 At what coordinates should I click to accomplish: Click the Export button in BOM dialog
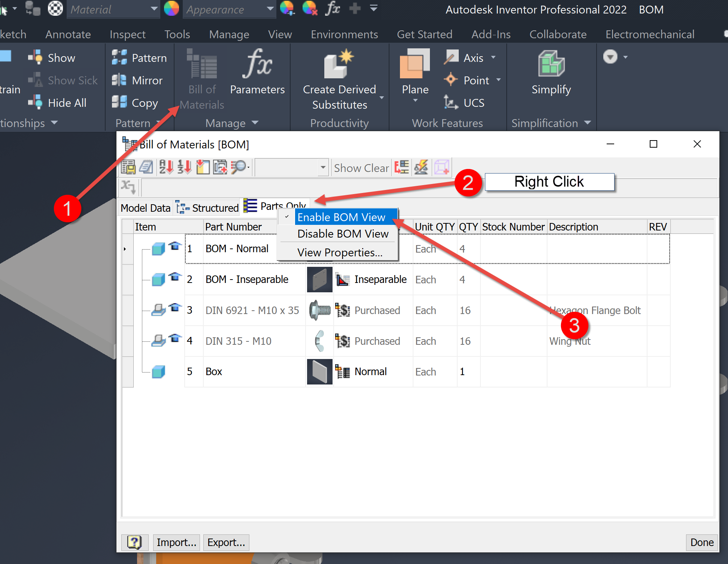coord(226,542)
